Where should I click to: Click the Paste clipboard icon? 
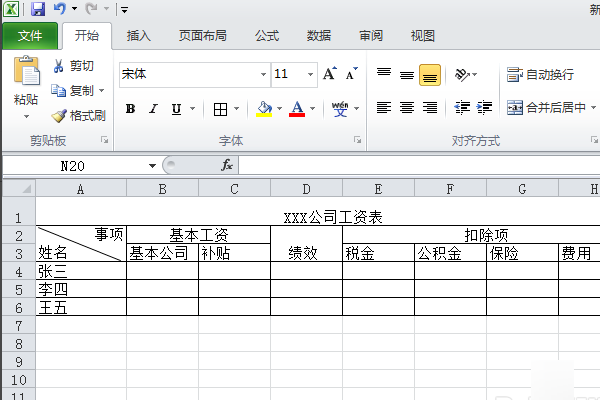coord(26,71)
